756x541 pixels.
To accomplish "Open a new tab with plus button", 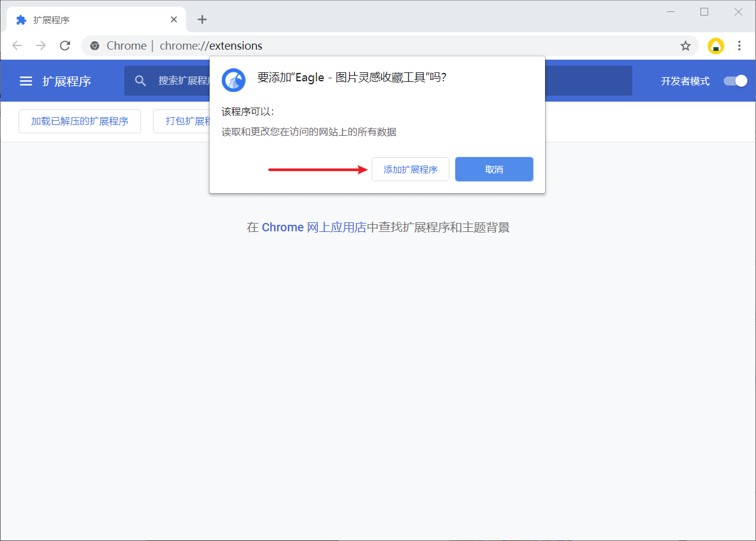I will click(x=202, y=19).
